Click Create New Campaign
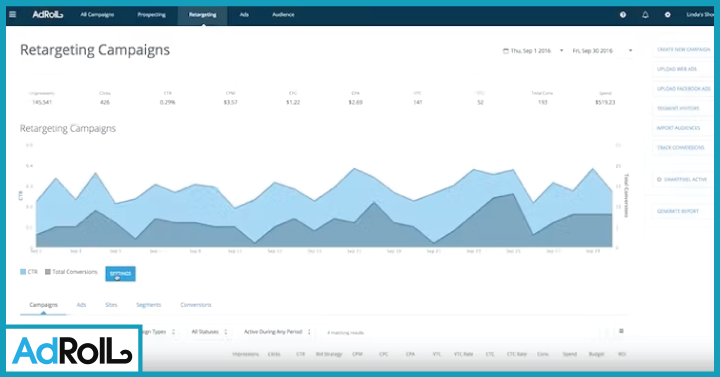The height and width of the screenshot is (377, 720). coord(683,50)
